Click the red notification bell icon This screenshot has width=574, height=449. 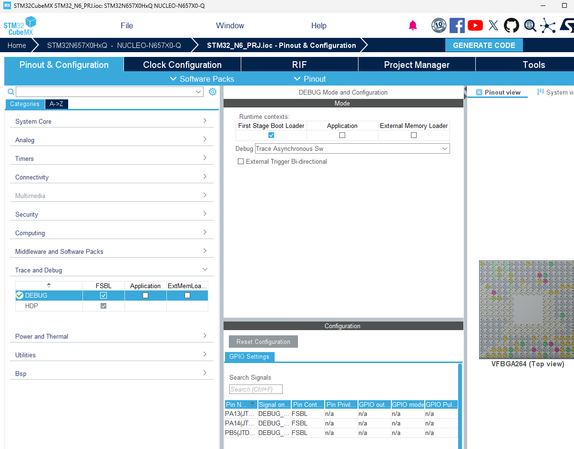413,25
